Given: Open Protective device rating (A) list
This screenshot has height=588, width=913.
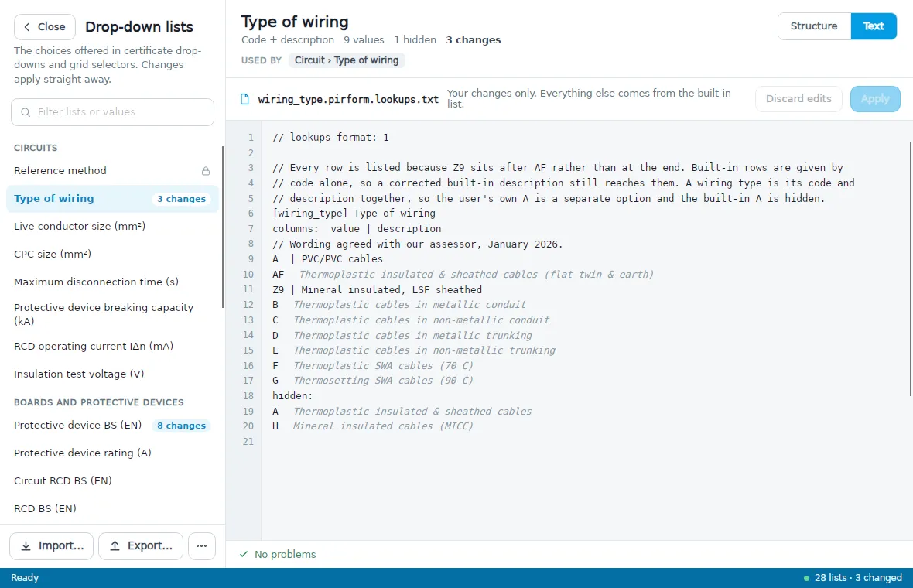Looking at the screenshot, I should click(x=112, y=453).
